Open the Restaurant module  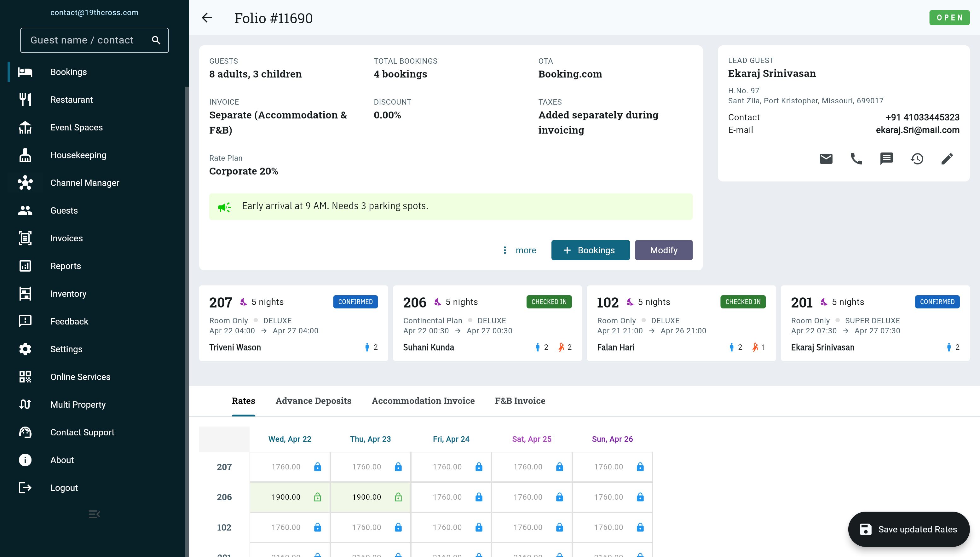(72, 100)
